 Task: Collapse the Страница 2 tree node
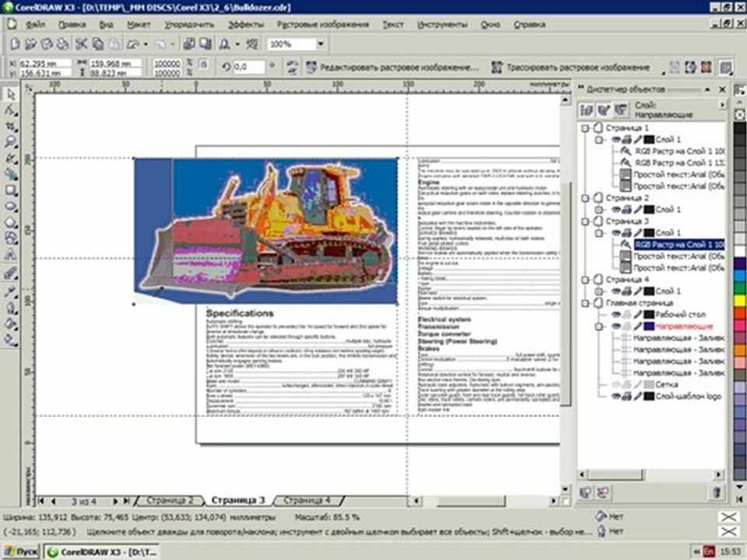(585, 198)
